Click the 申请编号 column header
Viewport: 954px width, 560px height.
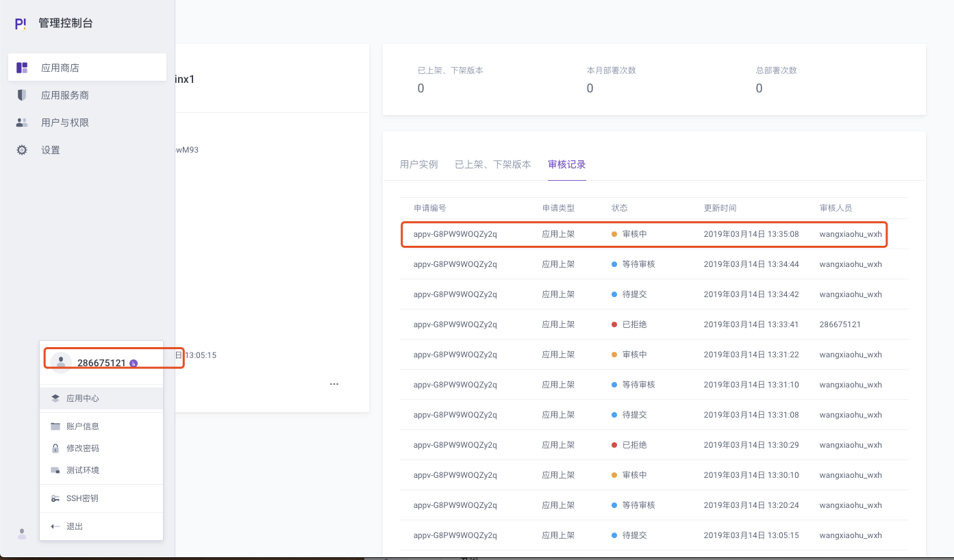tap(429, 208)
